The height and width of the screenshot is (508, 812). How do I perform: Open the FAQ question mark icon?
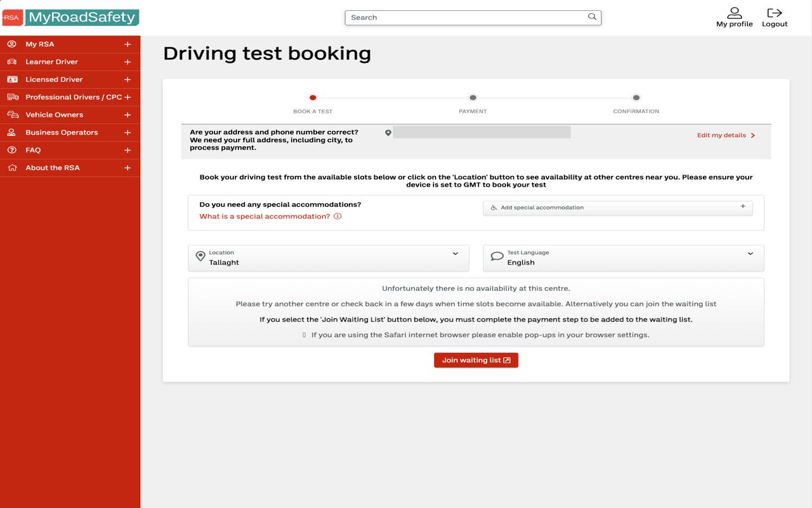coord(11,150)
